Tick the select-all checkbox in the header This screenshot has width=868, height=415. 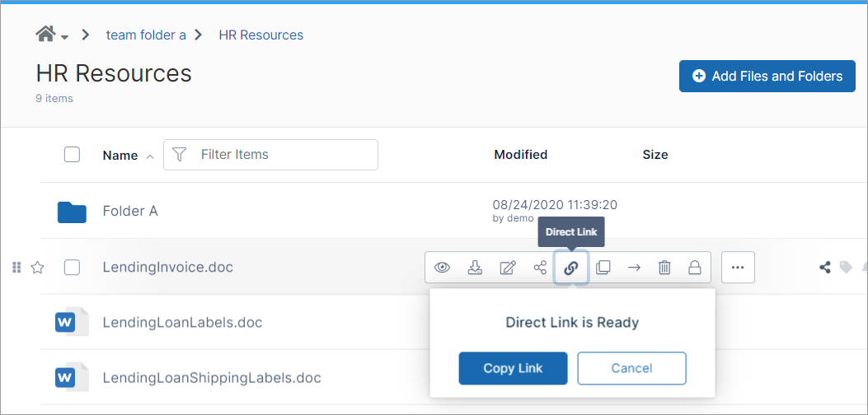pos(72,155)
